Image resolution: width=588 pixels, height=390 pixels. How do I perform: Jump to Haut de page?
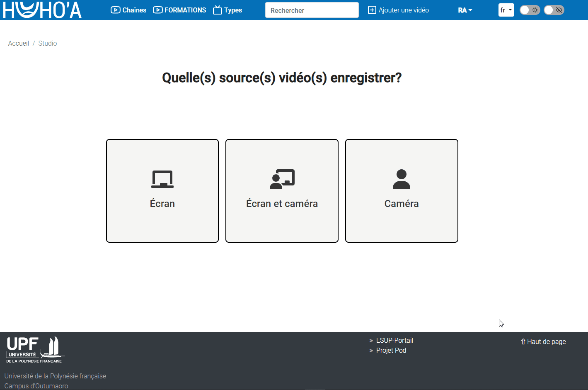click(x=543, y=341)
